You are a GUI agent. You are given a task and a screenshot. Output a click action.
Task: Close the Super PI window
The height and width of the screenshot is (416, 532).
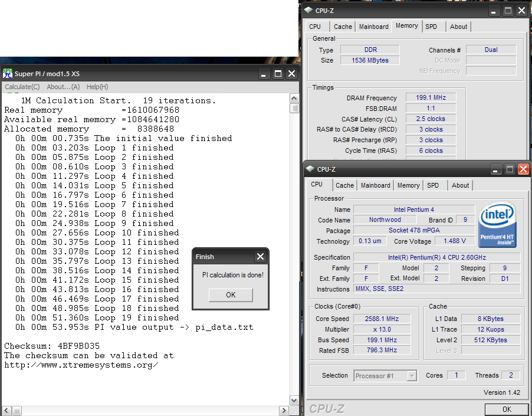[x=291, y=74]
